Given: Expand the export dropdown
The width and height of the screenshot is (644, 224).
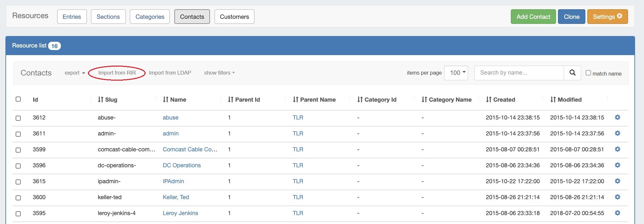Looking at the screenshot, I should click(75, 73).
